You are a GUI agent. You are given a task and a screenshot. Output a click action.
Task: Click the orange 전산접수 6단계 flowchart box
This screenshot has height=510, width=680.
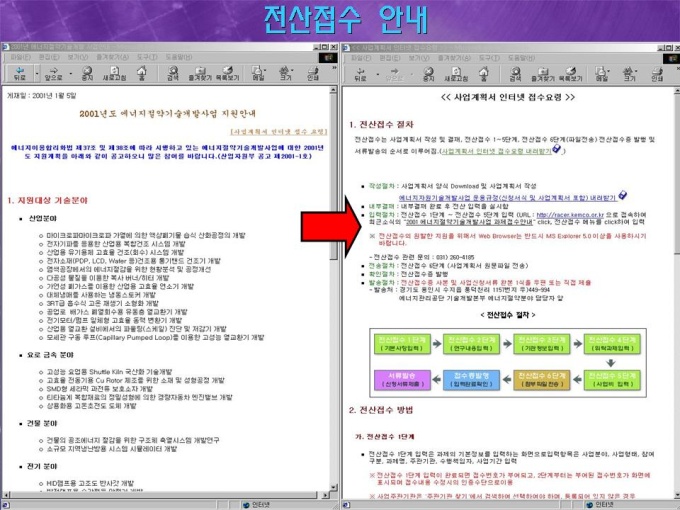pos(542,379)
